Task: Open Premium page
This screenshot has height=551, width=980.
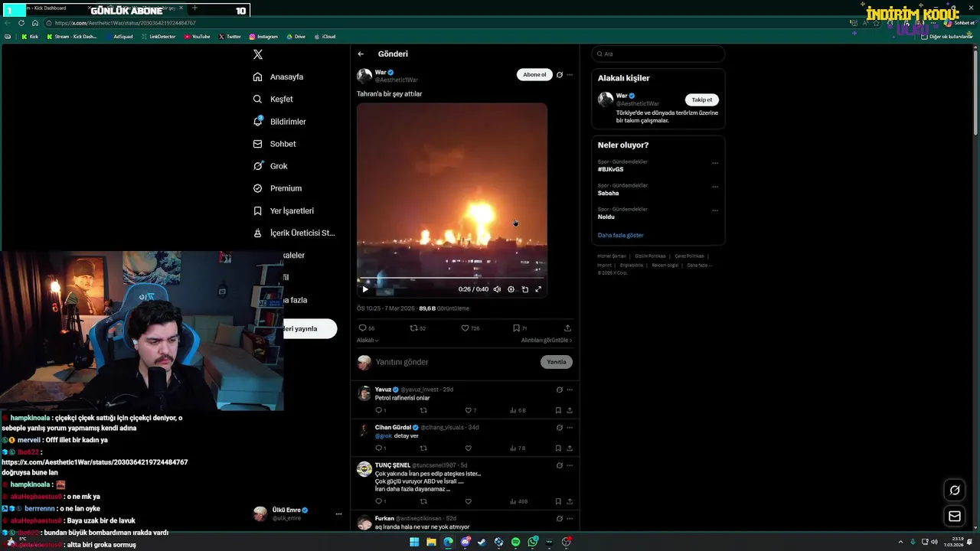Action: [277, 188]
